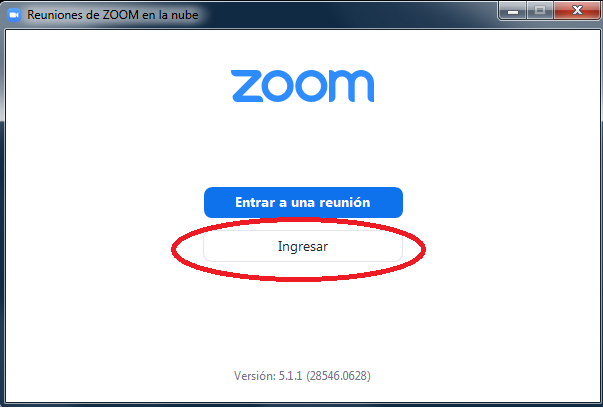Click the second o in the zoom logo

click(x=312, y=86)
